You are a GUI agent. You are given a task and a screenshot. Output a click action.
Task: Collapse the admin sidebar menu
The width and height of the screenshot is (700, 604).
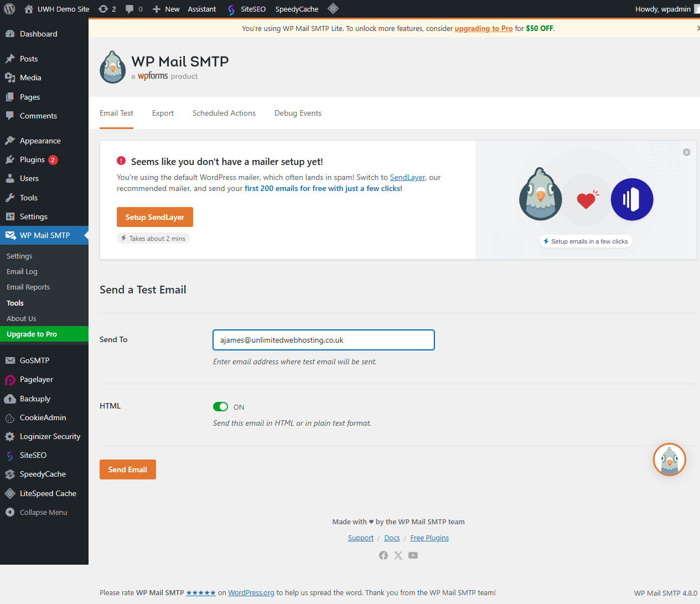(37, 512)
